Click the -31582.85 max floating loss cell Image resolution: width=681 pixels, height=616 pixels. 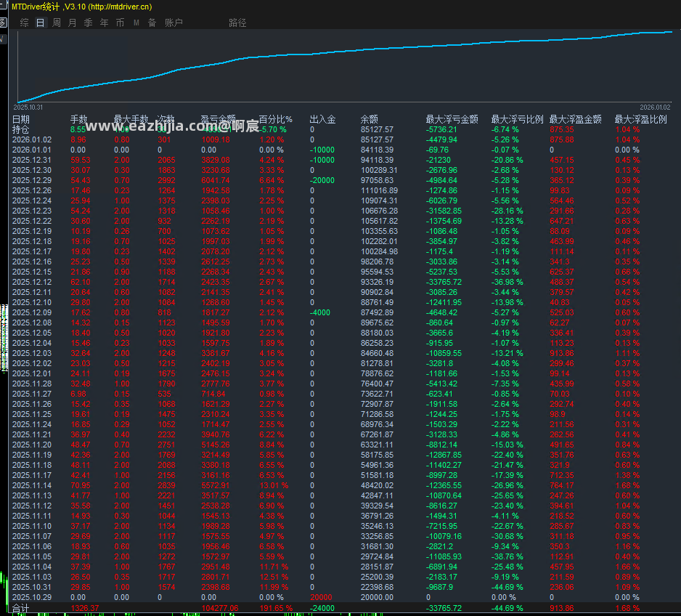444,211
